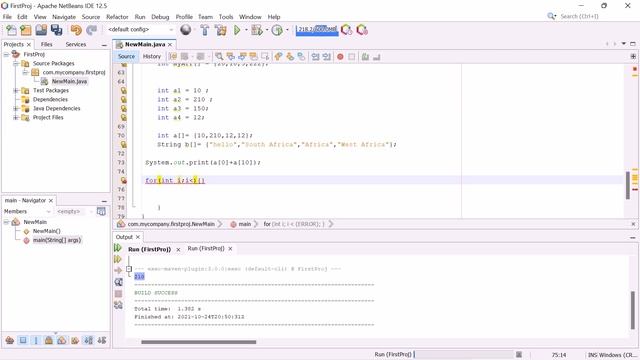Click the Output horizontal scrollbar thumb

[199, 342]
